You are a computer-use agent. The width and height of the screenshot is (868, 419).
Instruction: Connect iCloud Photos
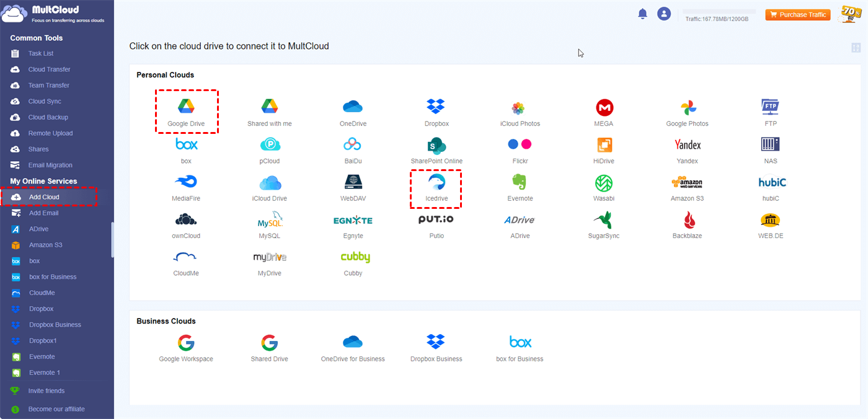[520, 113]
